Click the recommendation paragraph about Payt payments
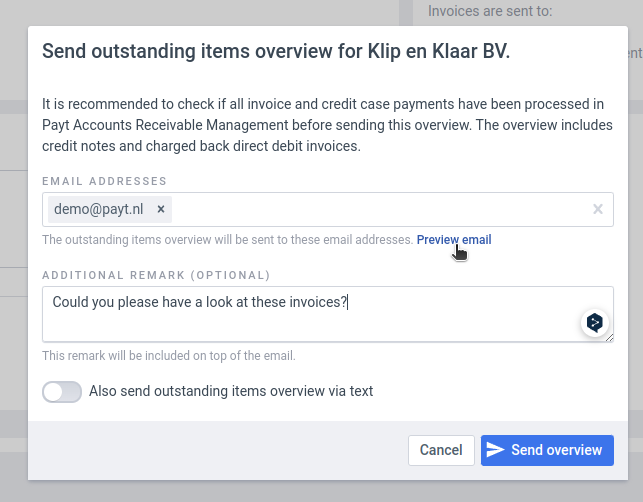Image resolution: width=643 pixels, height=502 pixels. tap(327, 125)
